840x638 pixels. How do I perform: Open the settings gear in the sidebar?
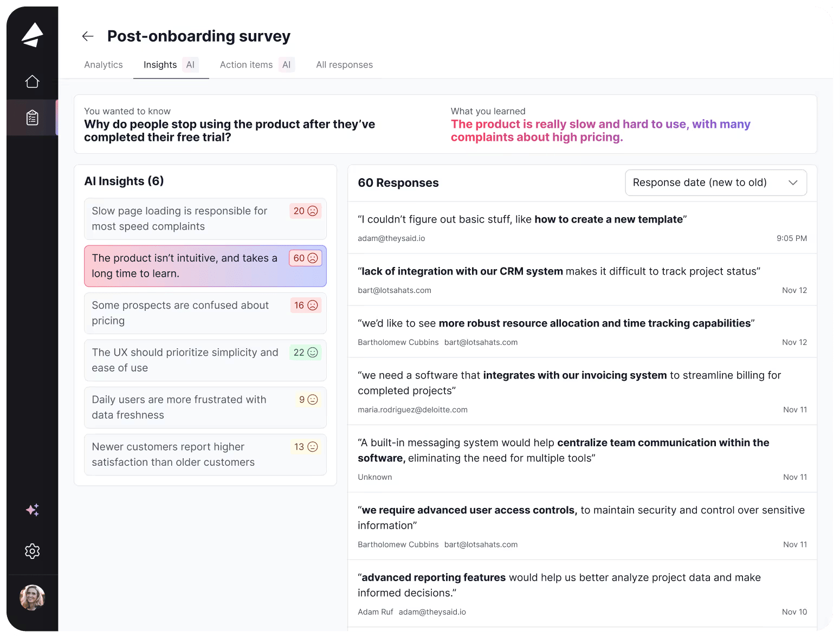33,551
